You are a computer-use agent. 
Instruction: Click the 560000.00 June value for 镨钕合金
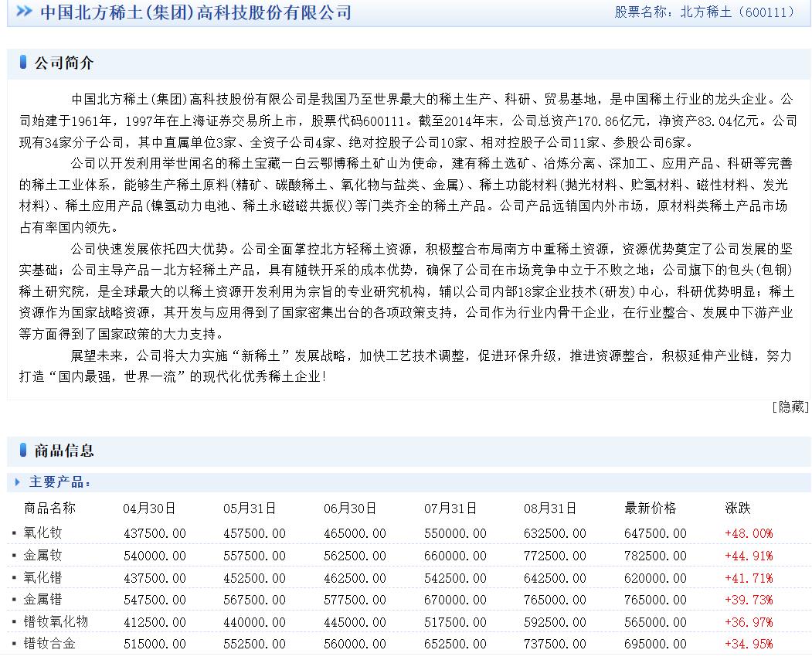(355, 644)
